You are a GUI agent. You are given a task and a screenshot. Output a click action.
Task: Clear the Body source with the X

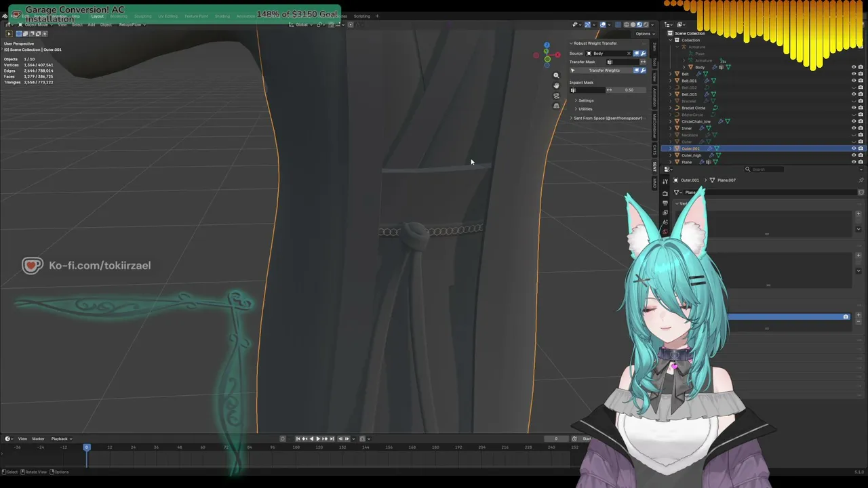tap(629, 54)
